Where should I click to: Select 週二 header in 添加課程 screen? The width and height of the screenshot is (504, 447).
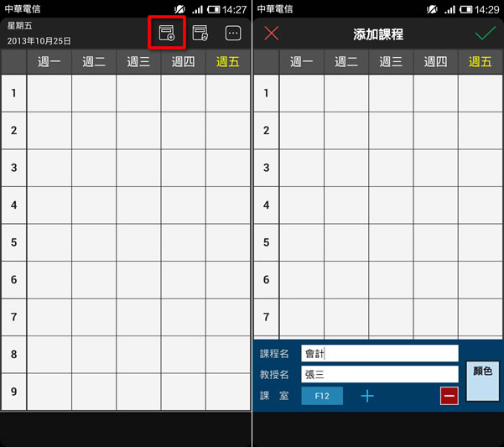pyautogui.click(x=346, y=61)
